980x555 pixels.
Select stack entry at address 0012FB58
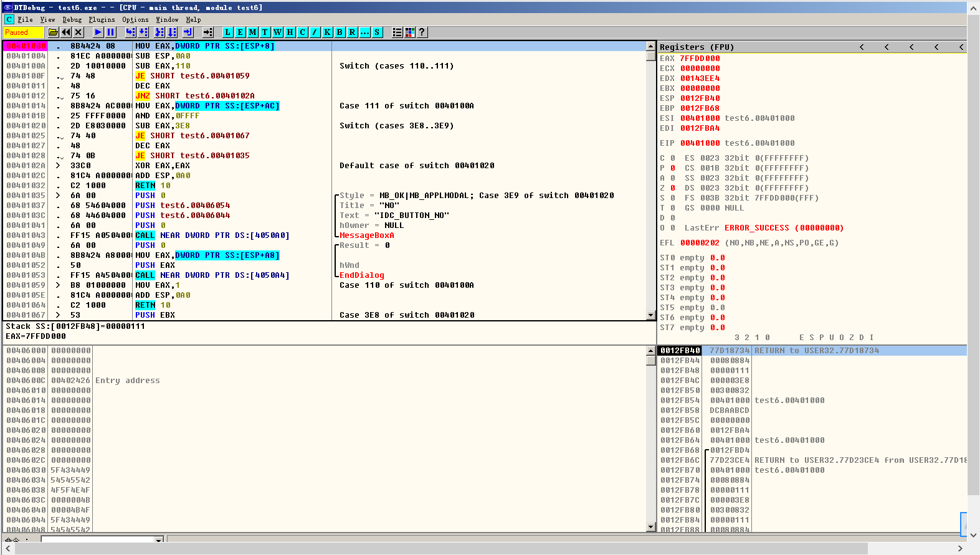click(x=812, y=410)
